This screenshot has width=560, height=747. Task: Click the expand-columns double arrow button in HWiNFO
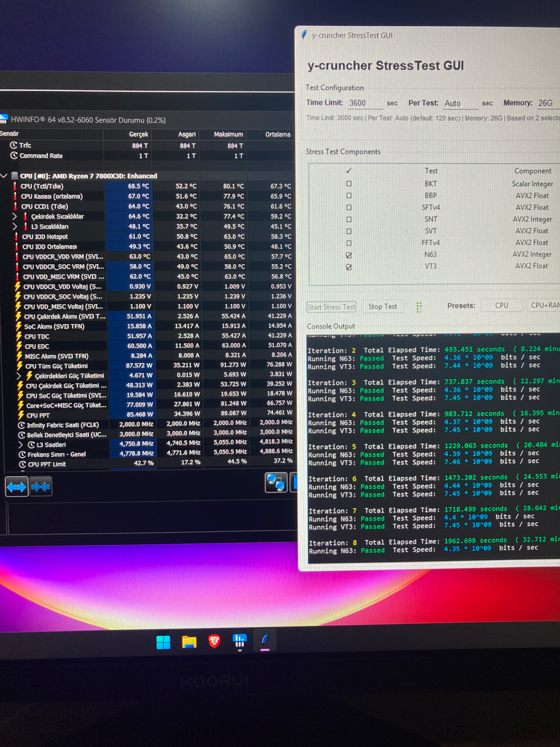(x=17, y=487)
